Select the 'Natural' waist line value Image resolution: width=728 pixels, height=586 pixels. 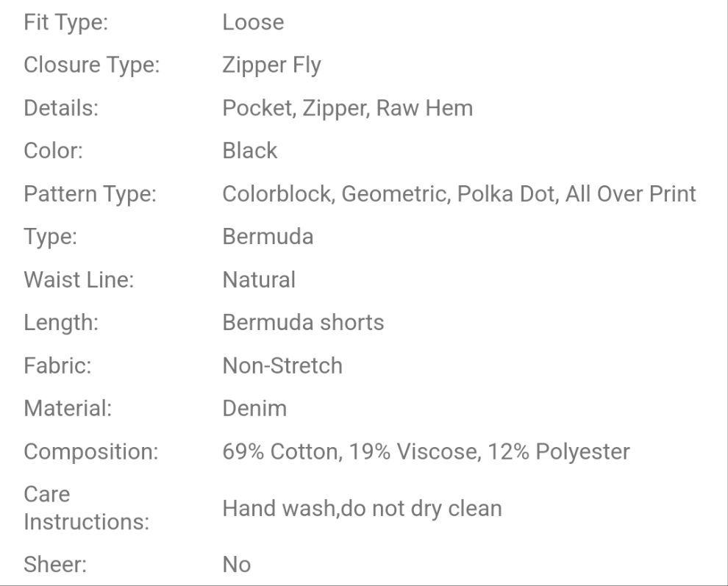pos(259,280)
